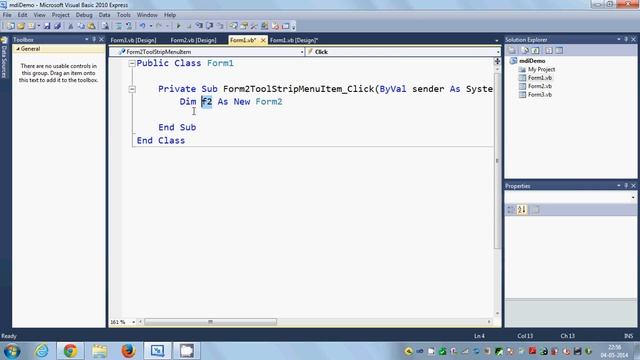The width and height of the screenshot is (640, 360).
Task: Toggle auto-hide pin on Solution Explorer
Action: [x=626, y=40]
